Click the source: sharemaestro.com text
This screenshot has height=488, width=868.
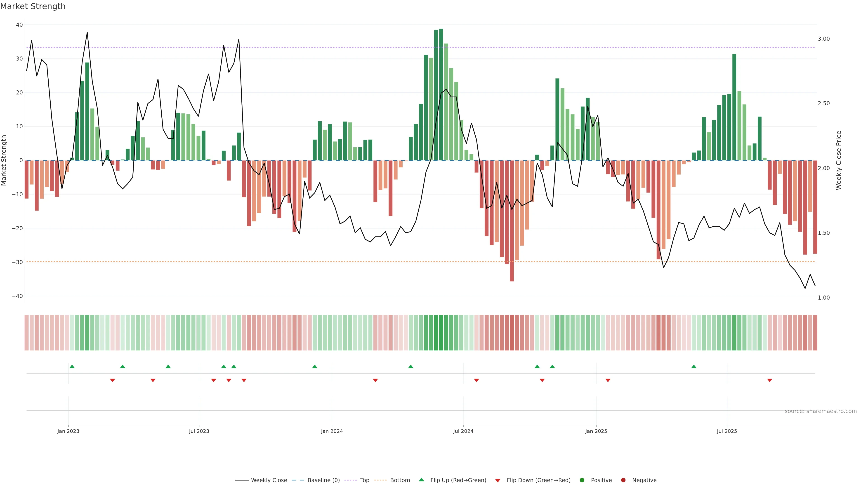[x=821, y=411]
